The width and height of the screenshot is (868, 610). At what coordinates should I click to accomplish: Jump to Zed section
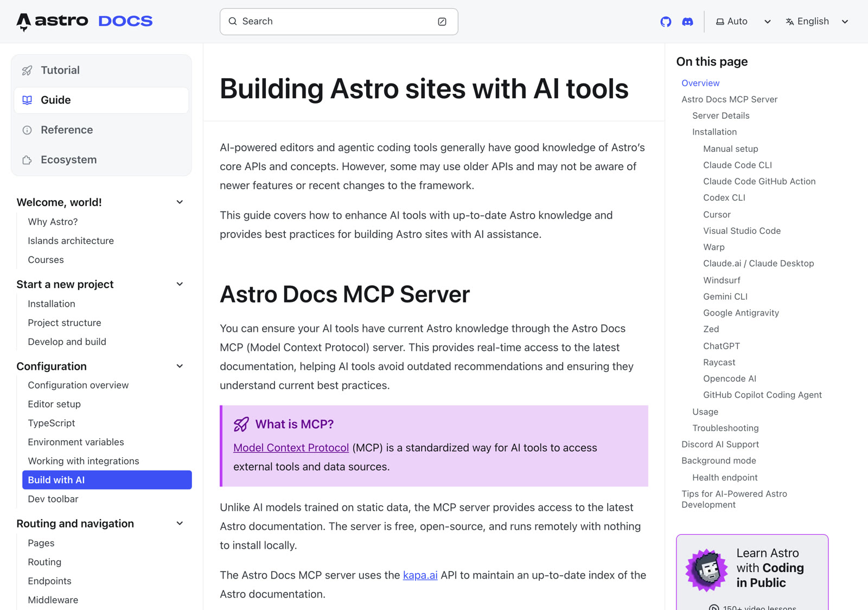click(711, 329)
